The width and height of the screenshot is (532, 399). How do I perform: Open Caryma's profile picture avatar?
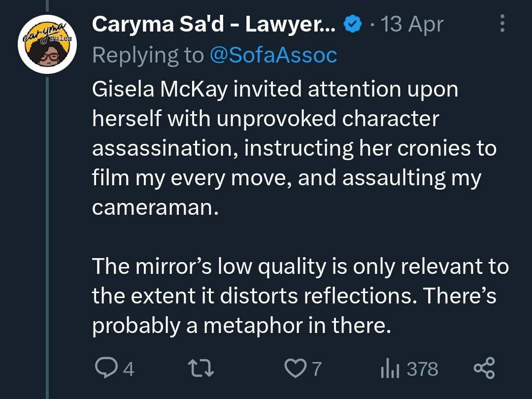coord(47,44)
